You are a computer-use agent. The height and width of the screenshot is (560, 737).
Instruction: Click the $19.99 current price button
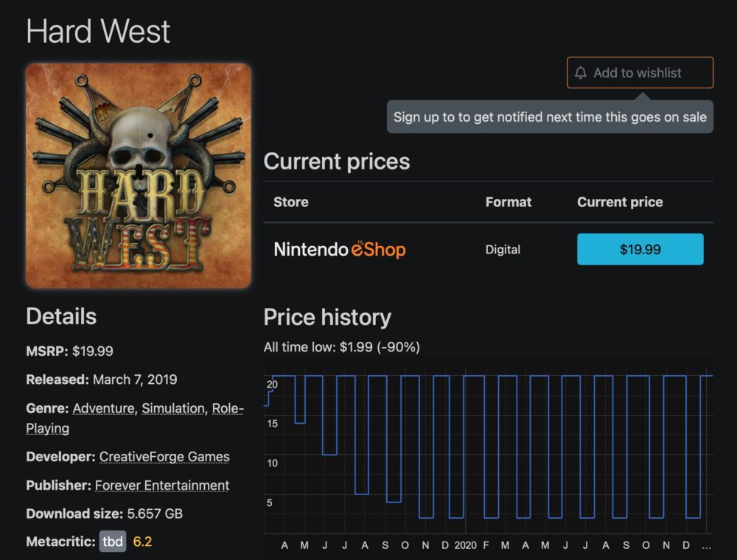click(x=640, y=249)
